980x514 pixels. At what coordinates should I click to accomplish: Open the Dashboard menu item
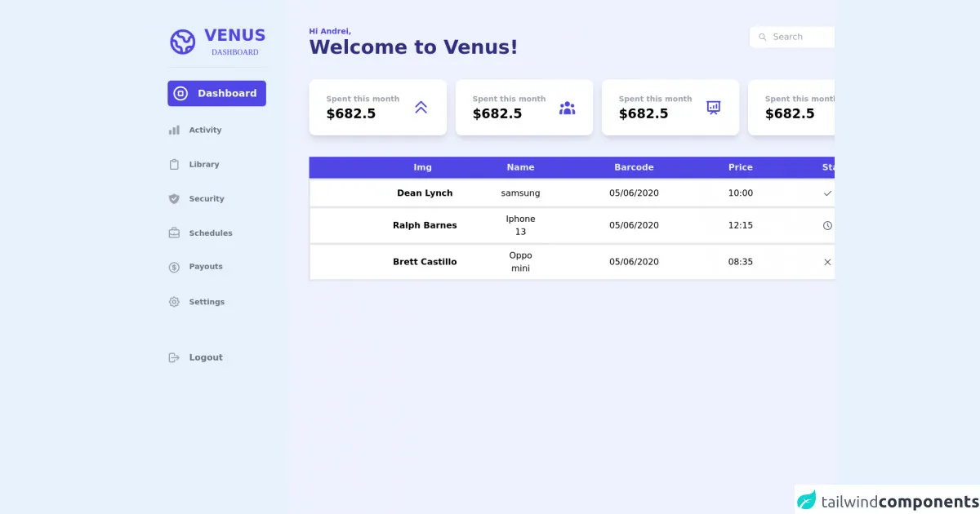pos(216,93)
